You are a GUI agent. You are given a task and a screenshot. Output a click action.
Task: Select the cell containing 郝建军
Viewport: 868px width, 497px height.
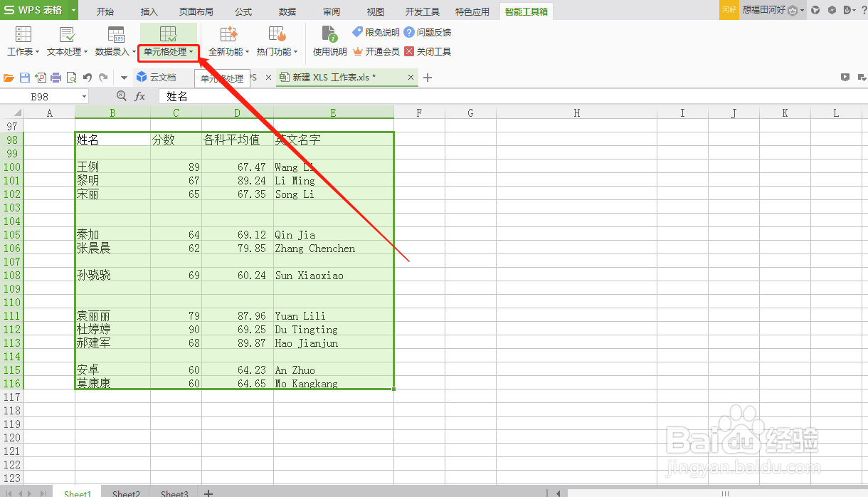click(112, 343)
